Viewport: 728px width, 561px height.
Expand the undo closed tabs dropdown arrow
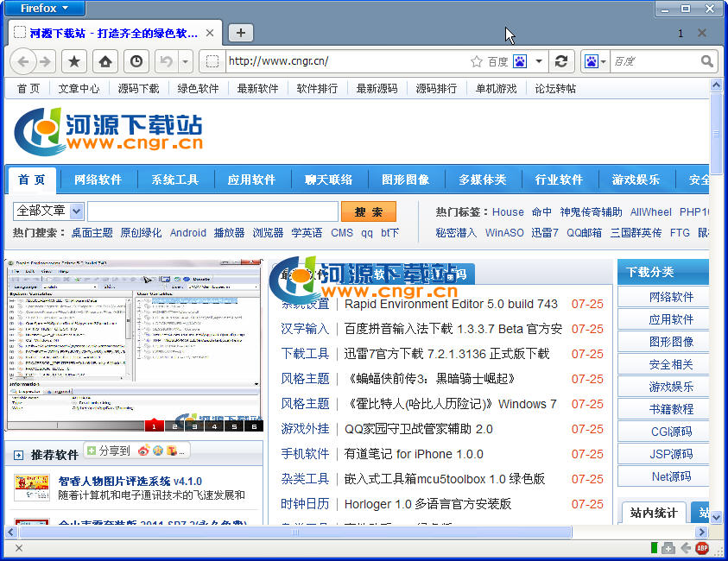(x=186, y=61)
